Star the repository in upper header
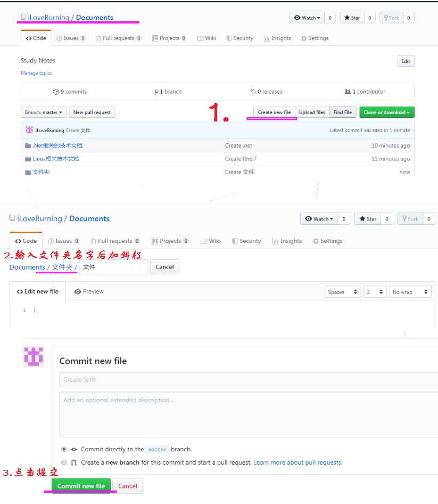Screen dimensions: 438x504 [352, 18]
